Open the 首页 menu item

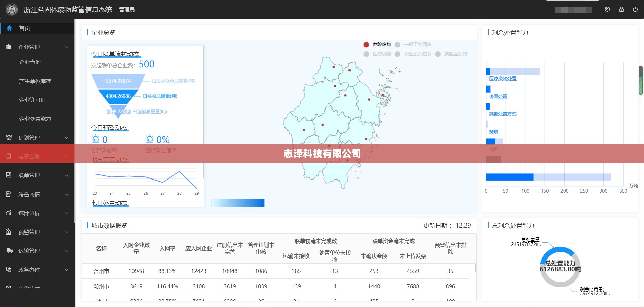point(37,28)
